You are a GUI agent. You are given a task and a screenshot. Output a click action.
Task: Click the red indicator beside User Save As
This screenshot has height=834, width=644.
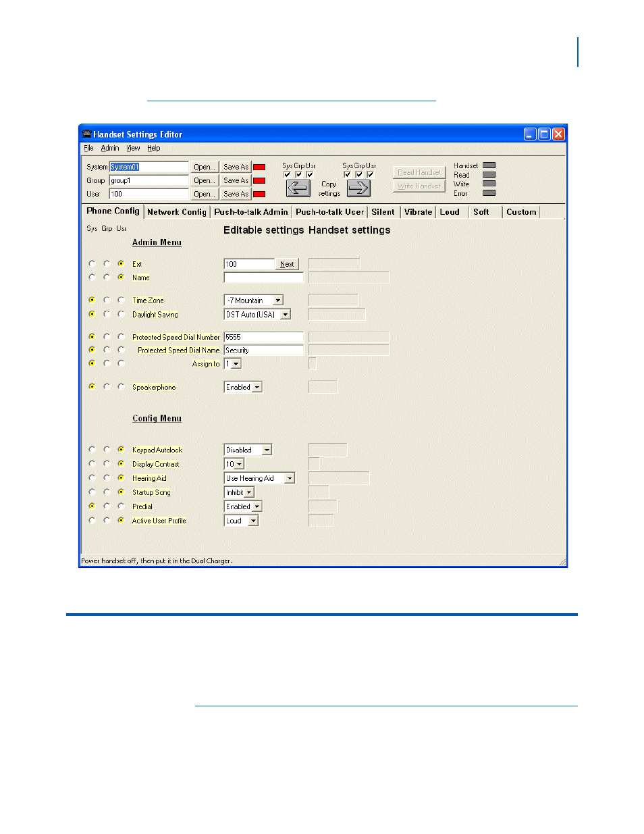coord(259,194)
